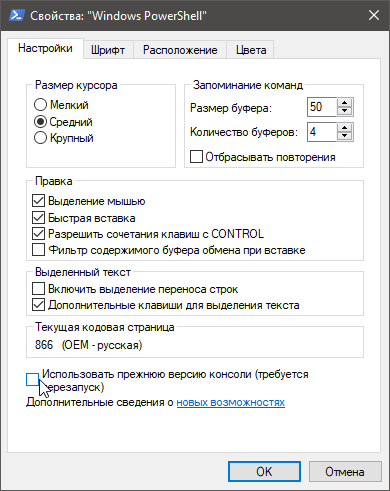390x491 pixels.
Task: Select the Мелкий cursor size option
Action: pos(40,105)
